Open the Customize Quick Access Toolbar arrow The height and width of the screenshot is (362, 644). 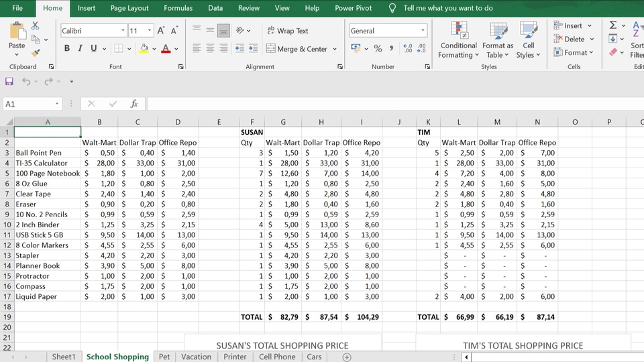(72, 81)
